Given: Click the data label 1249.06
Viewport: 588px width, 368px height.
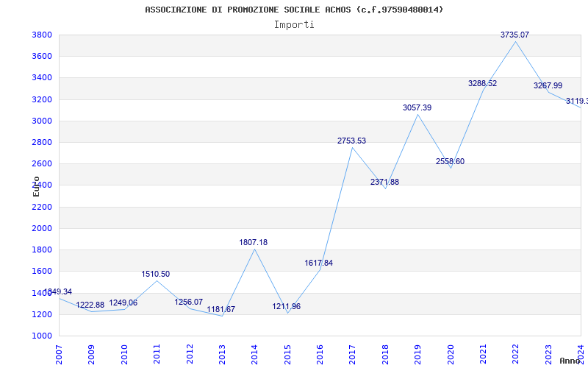Looking at the screenshot, I should (123, 303).
